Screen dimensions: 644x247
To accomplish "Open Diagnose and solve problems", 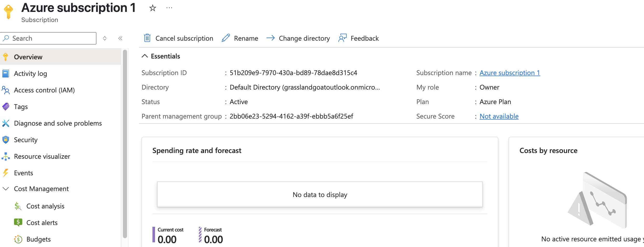I will click(58, 123).
